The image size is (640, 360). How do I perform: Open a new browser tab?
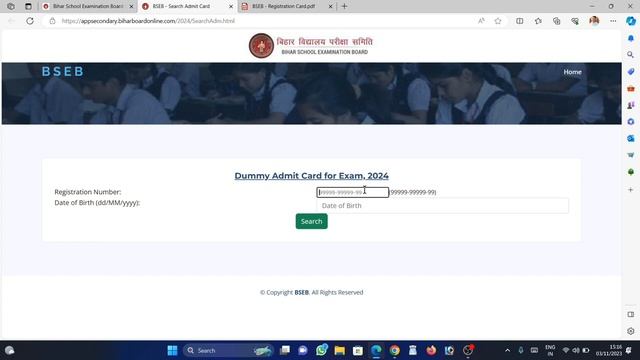(x=344, y=6)
